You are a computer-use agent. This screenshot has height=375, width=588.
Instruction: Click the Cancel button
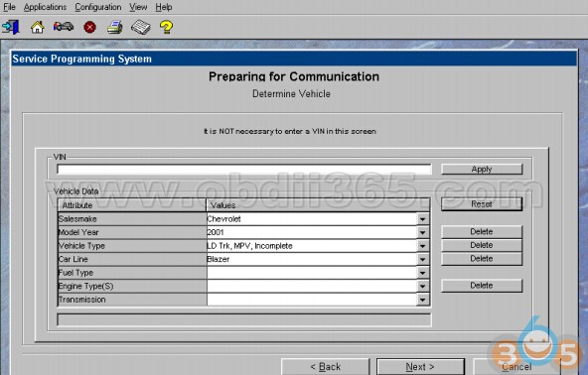[x=516, y=367]
